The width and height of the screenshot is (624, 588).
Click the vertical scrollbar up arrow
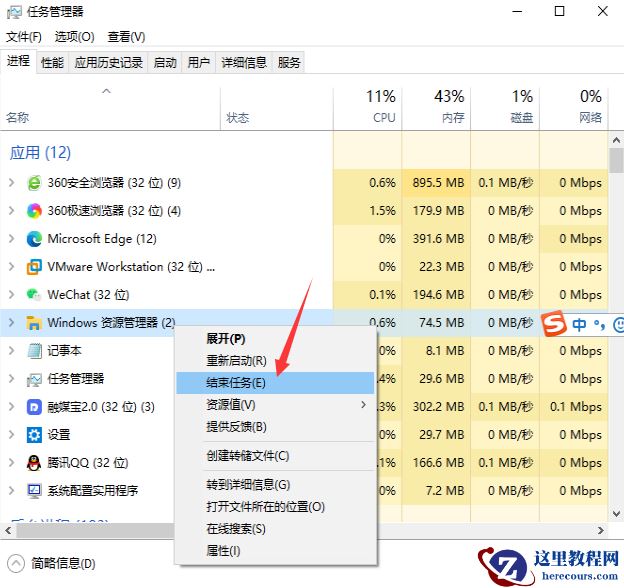coord(616,140)
